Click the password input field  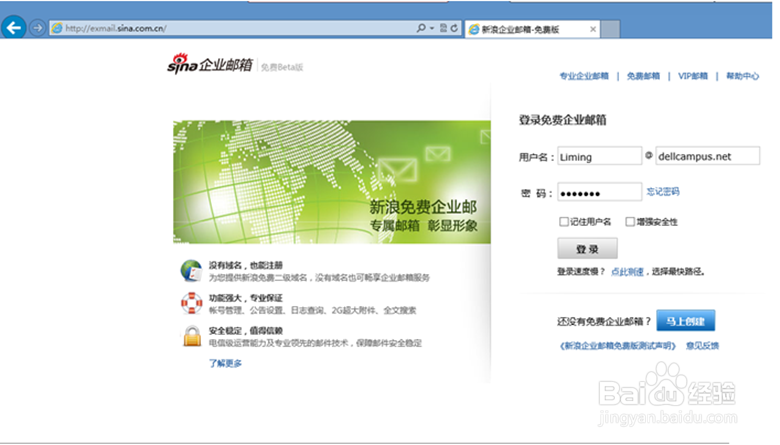[x=599, y=192]
